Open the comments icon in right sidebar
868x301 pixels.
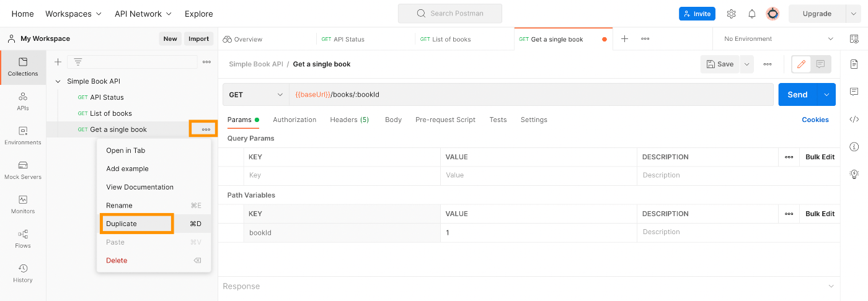point(854,92)
